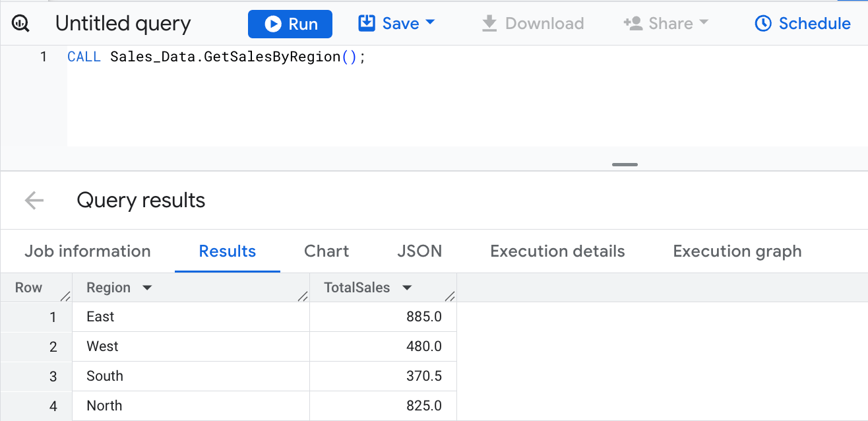
Task: Click the panel resize handle bar
Action: click(625, 164)
